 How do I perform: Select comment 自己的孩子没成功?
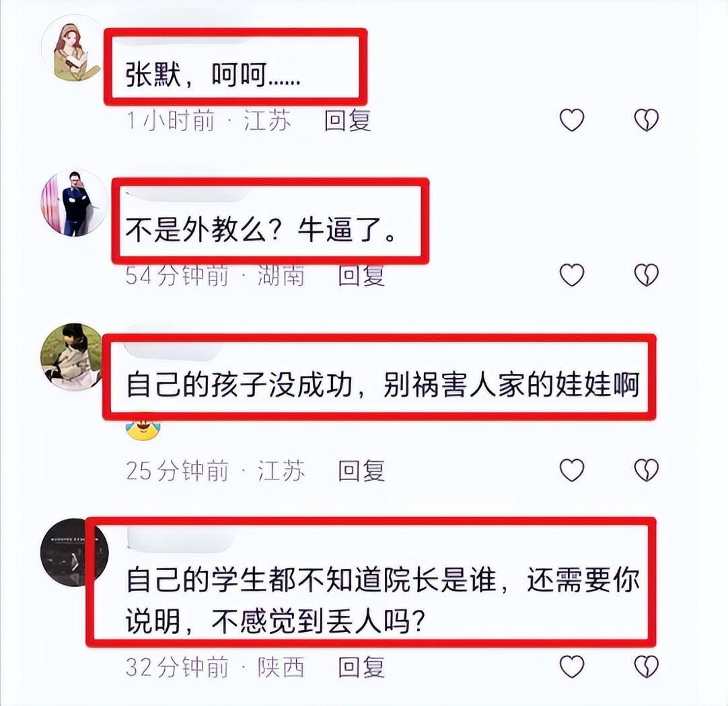[x=383, y=385]
